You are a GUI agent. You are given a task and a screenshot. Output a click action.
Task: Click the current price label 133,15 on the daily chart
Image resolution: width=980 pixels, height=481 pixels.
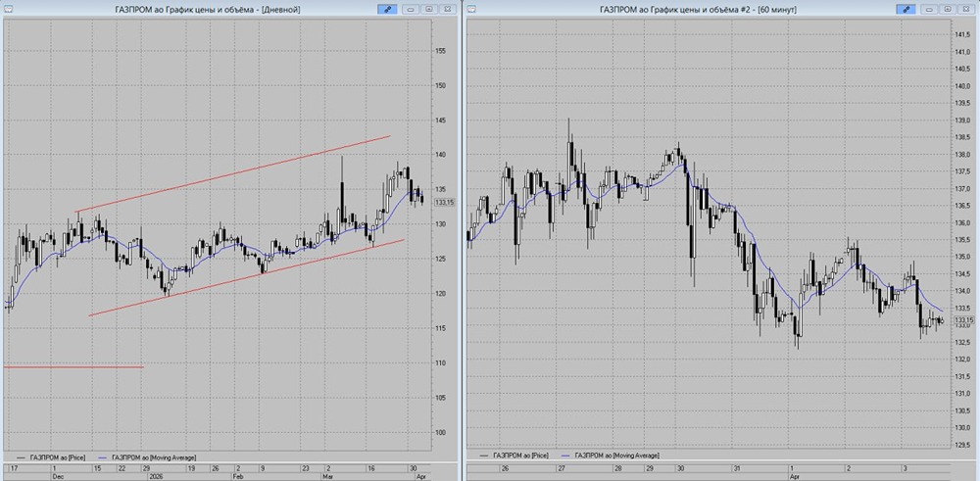446,202
